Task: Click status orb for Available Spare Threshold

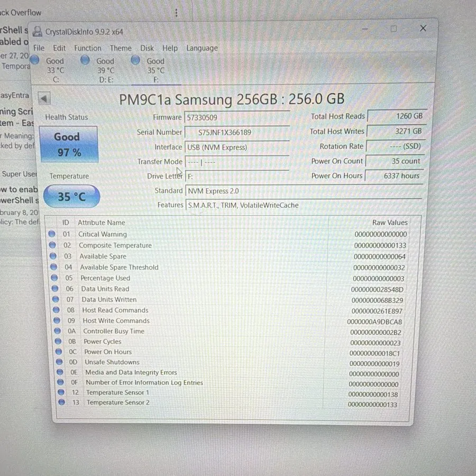Action: (54, 267)
